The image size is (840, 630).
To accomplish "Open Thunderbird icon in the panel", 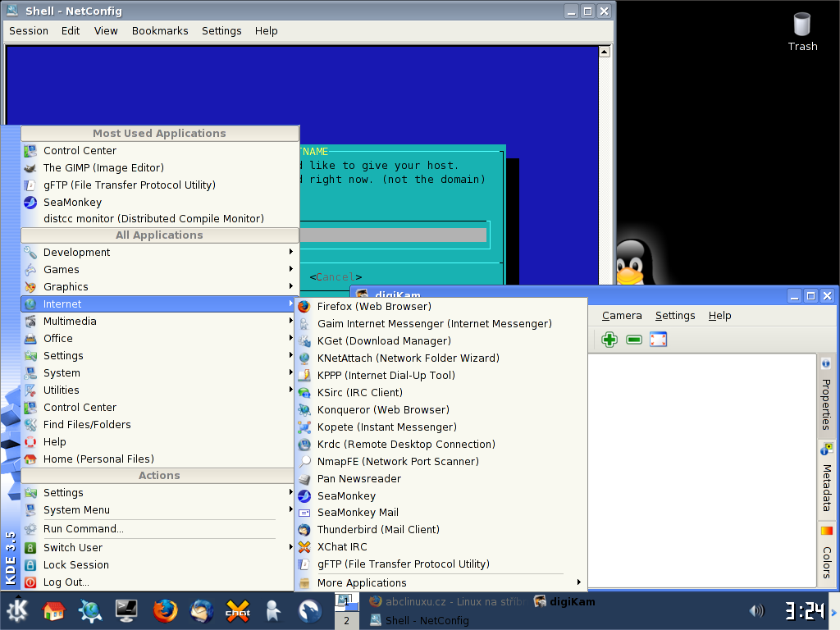I will pos(202,610).
